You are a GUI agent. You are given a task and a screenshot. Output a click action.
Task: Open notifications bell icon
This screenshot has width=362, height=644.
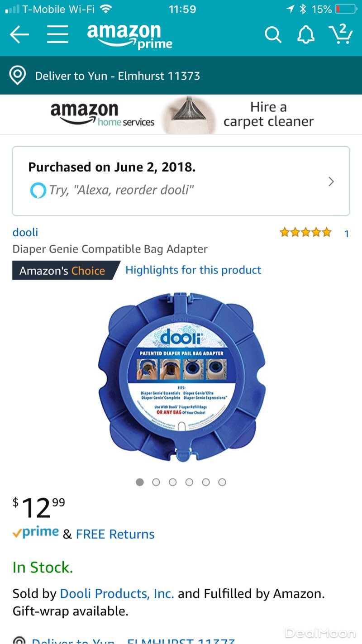pyautogui.click(x=305, y=34)
